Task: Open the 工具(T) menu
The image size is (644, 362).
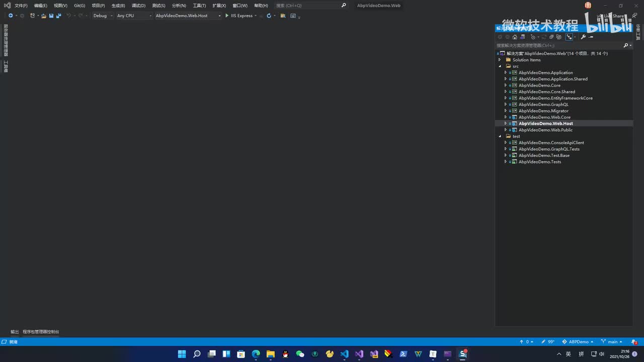Action: tap(199, 6)
